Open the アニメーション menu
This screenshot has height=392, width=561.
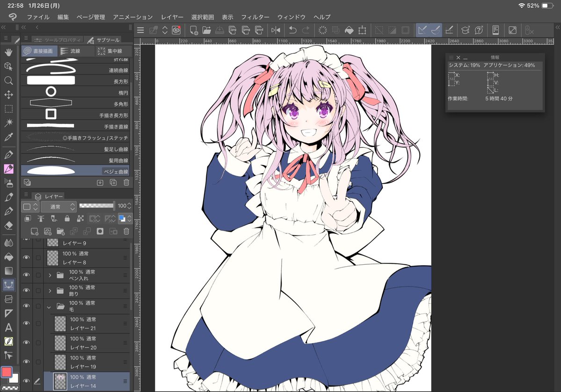[x=133, y=17]
